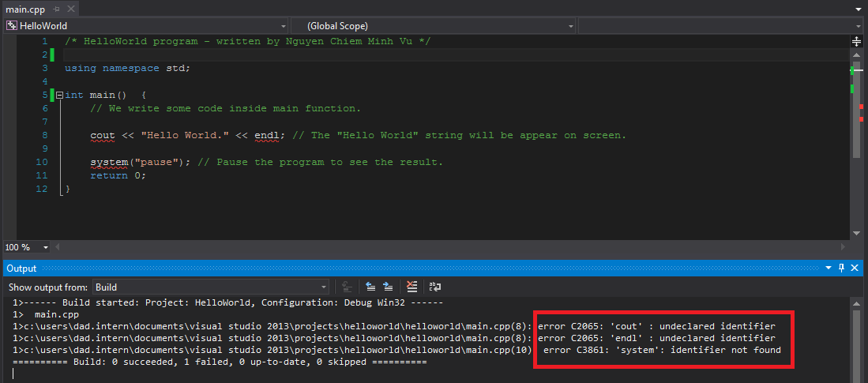This screenshot has width=868, height=383.
Task: Click the Output panel scrollbar up arrow
Action: [x=856, y=302]
